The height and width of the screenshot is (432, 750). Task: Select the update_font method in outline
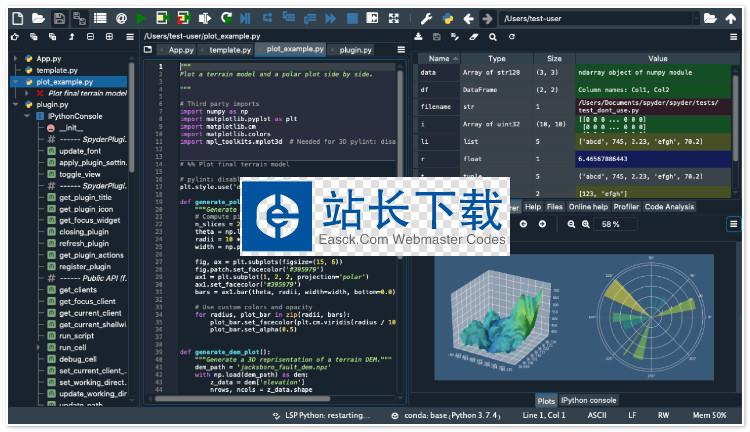79,150
